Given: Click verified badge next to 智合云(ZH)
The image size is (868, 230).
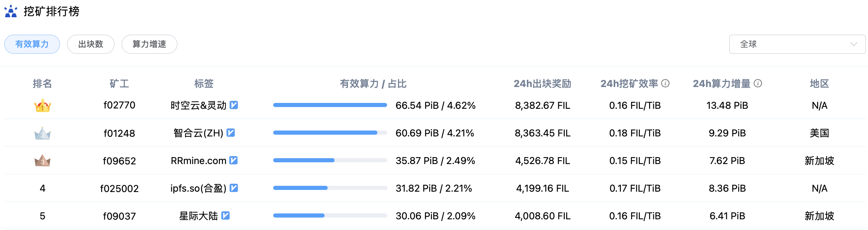Looking at the screenshot, I should tap(231, 133).
